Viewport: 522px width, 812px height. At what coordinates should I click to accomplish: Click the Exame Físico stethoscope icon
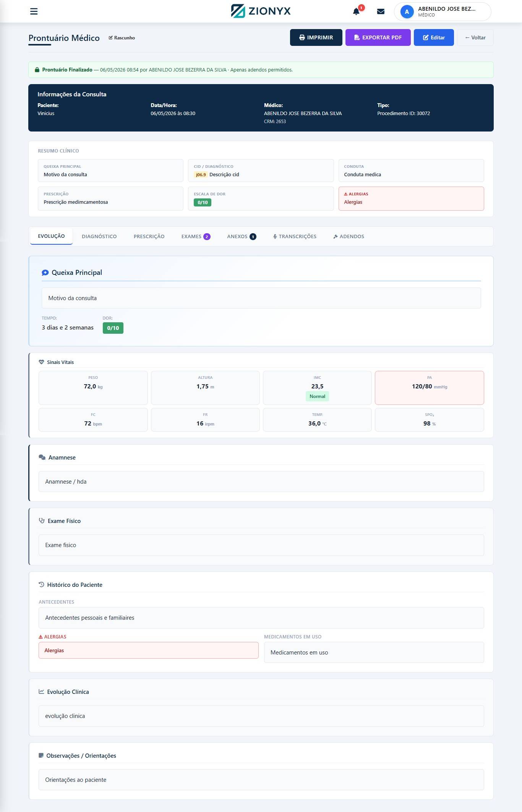click(42, 521)
